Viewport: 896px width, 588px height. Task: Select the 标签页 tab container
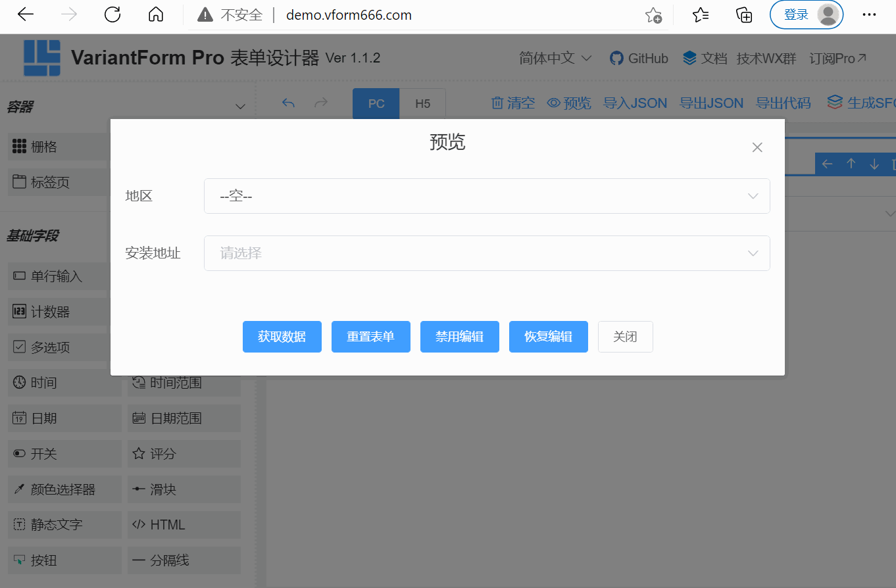[64, 182]
